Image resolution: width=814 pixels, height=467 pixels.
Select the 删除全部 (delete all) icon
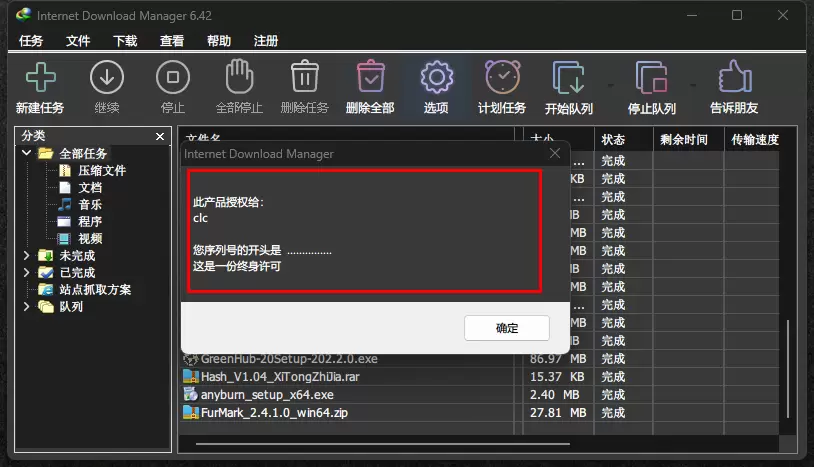tap(370, 78)
